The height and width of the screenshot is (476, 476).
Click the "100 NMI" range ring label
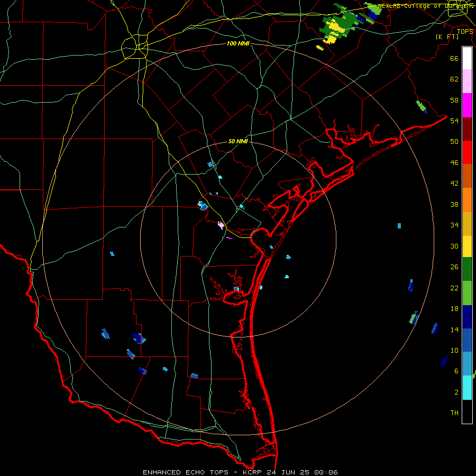(x=238, y=44)
